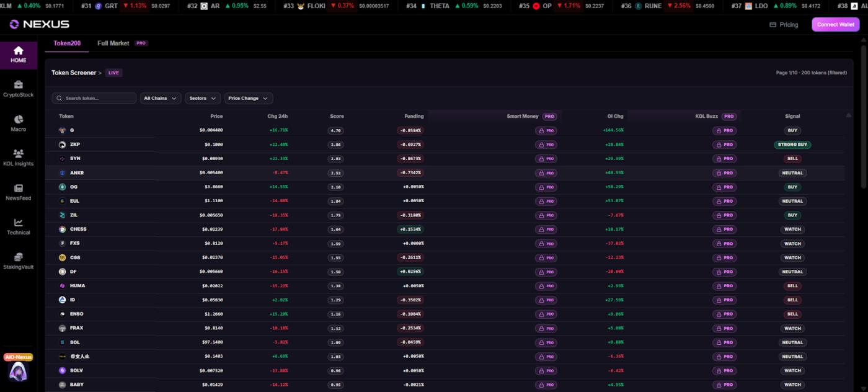Click the NEXUS logo
868x392 pixels.
coord(40,24)
